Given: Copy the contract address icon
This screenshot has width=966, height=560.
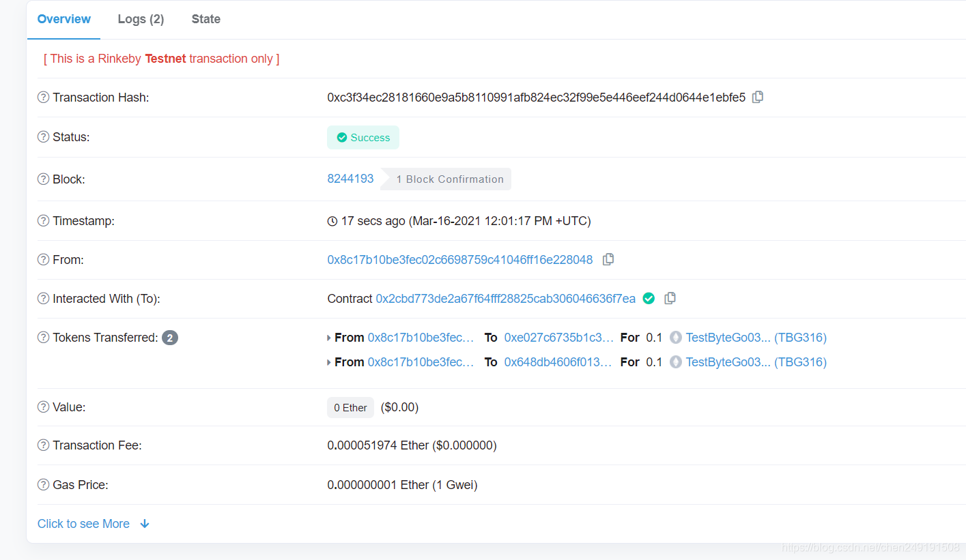Looking at the screenshot, I should point(670,298).
